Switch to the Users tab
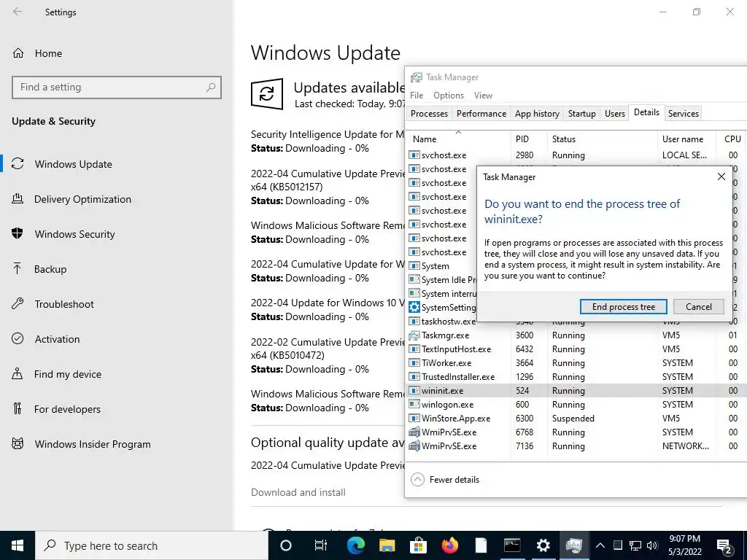This screenshot has height=560, width=747. [614, 113]
